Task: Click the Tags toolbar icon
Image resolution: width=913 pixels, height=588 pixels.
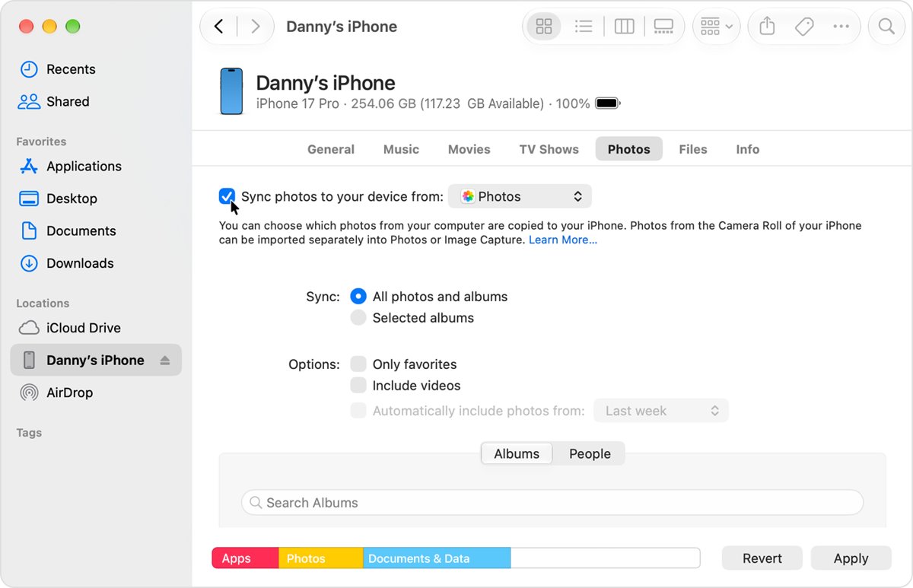Action: pos(804,27)
